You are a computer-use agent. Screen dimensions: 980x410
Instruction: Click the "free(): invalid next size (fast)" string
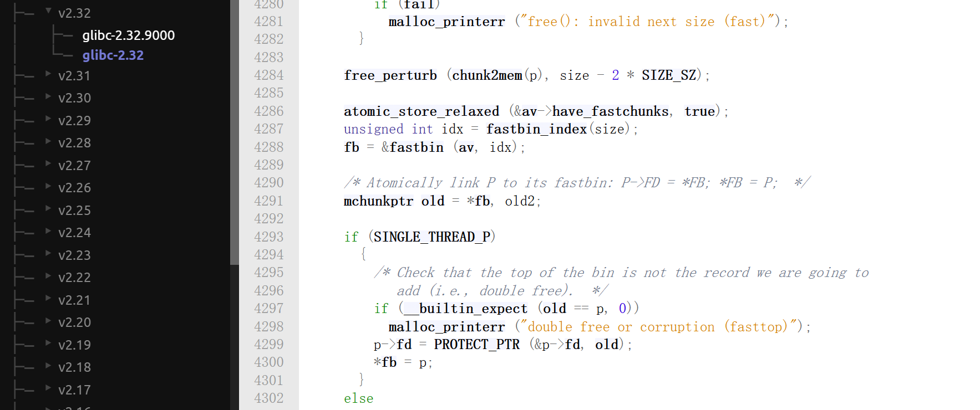[x=647, y=22]
